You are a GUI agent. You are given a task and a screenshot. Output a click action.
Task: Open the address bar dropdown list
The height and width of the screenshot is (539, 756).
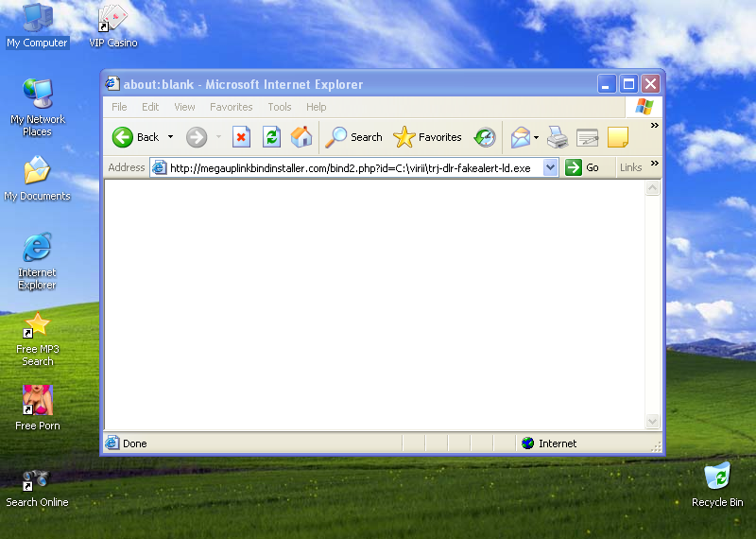pyautogui.click(x=550, y=168)
